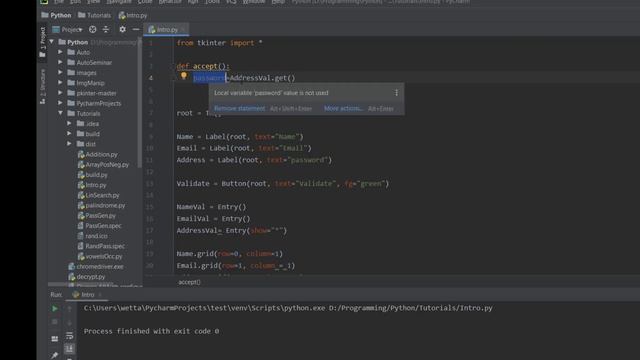Image resolution: width=640 pixels, height=360 pixels.
Task: Select RandPass.spec in project tree
Action: click(101, 246)
